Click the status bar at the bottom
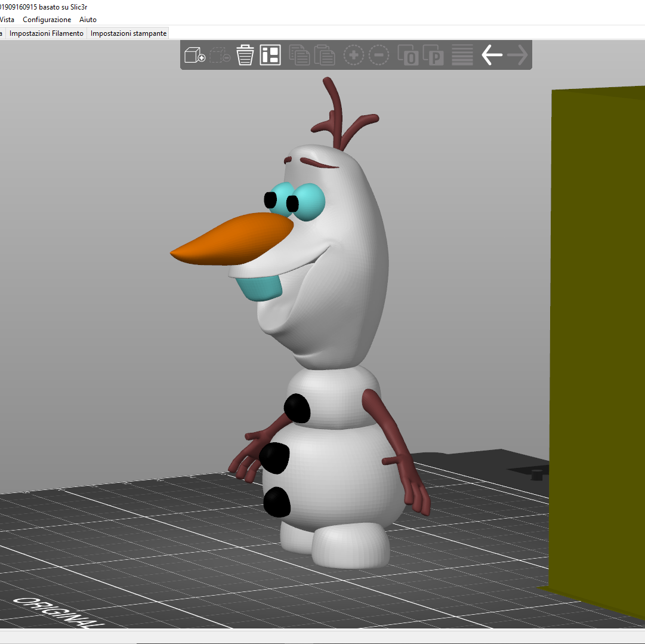This screenshot has width=645, height=644. tap(322, 640)
